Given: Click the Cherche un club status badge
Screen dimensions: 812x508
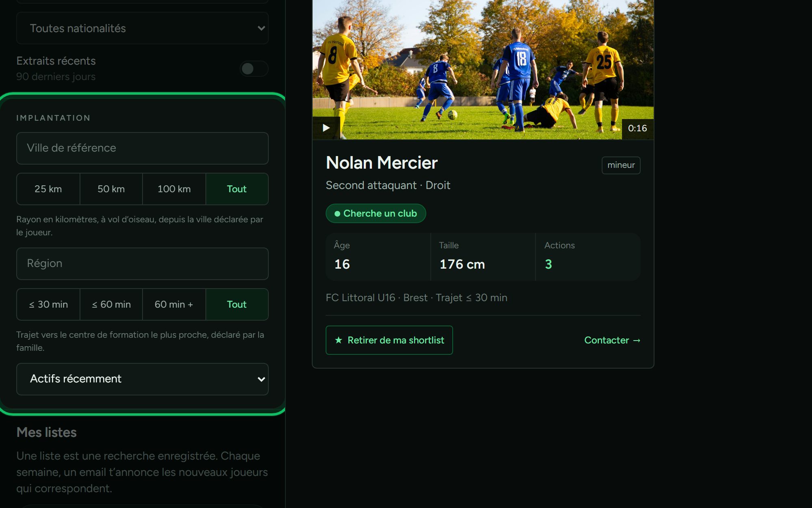Looking at the screenshot, I should pyautogui.click(x=376, y=213).
